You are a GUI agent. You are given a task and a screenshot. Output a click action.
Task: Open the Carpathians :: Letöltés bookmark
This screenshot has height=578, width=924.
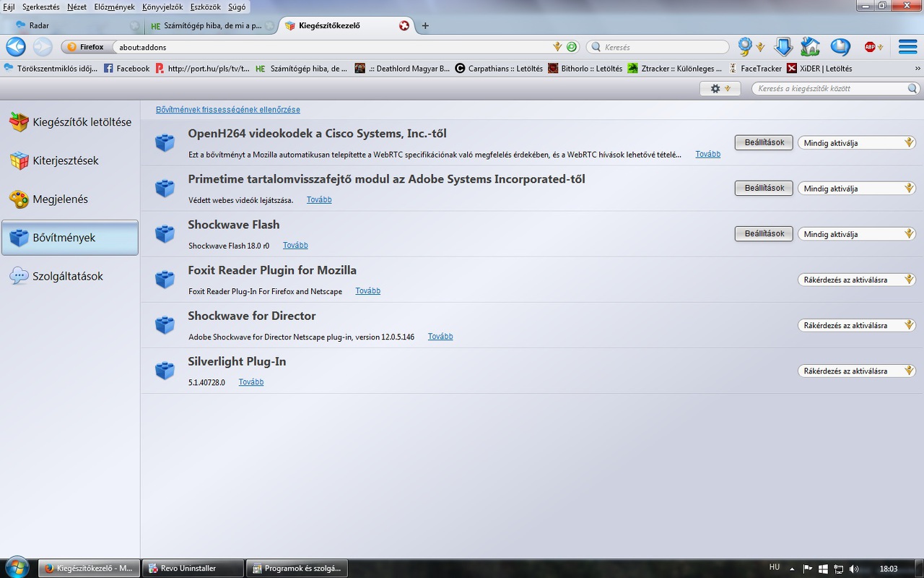(x=498, y=69)
